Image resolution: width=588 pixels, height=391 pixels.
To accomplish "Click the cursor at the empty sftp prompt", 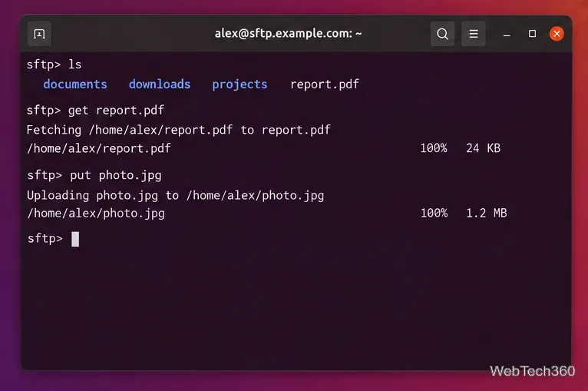I will (75, 239).
